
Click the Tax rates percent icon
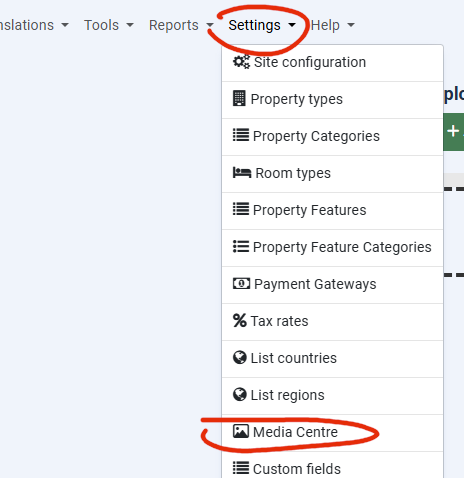click(x=239, y=321)
